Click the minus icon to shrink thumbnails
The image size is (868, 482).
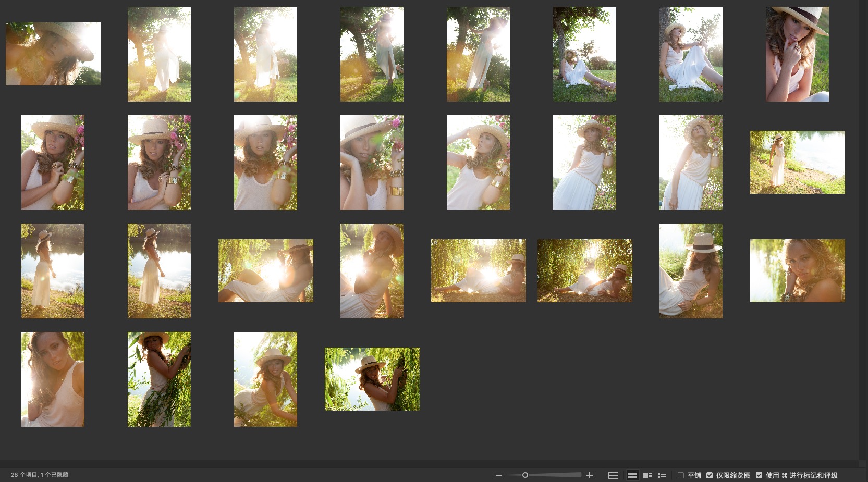click(x=499, y=475)
